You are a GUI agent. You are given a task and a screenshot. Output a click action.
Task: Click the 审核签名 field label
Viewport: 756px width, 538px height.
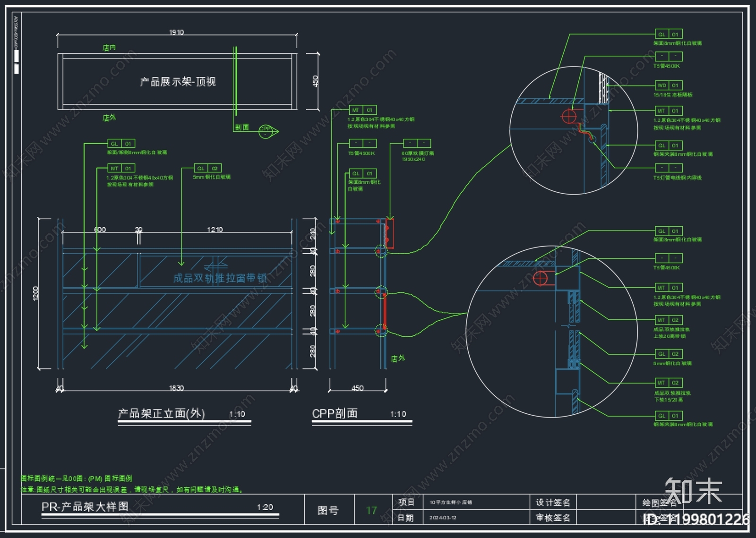(x=553, y=518)
